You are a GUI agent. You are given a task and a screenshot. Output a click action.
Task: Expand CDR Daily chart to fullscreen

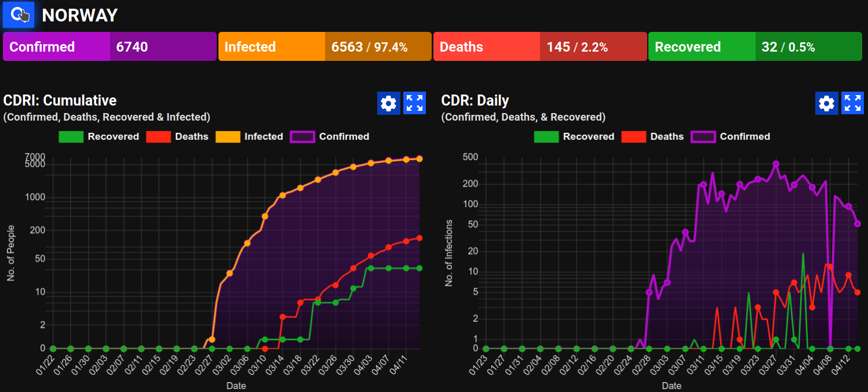coord(852,103)
